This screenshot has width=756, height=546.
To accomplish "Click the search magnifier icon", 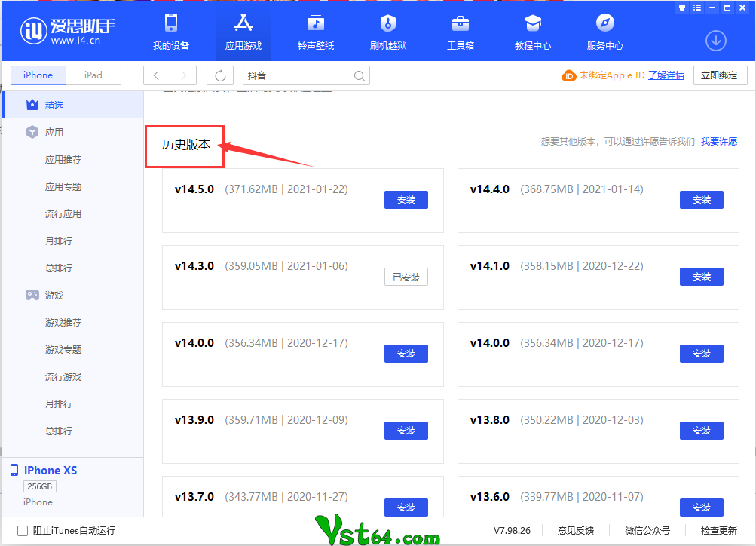I will [x=360, y=75].
